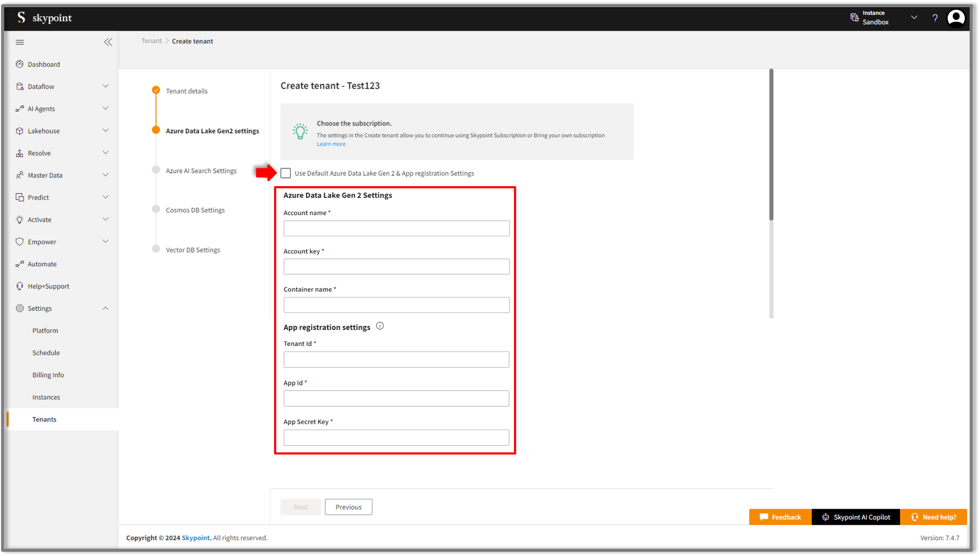This screenshot has width=980, height=556.
Task: Collapse sidebar with double-chevron icon
Action: pos(108,42)
